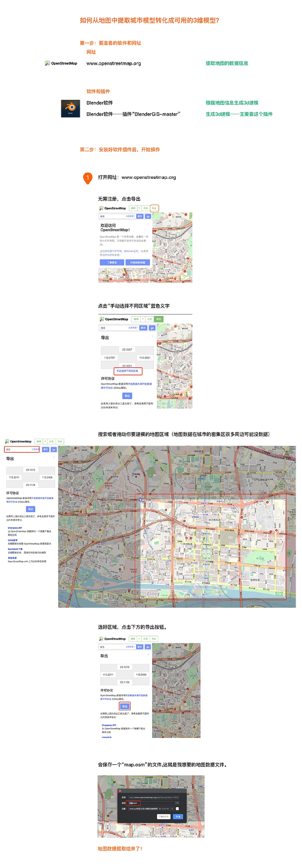Click the red close dot on save dialog
The width and height of the screenshot is (302, 868).
(120, 791)
